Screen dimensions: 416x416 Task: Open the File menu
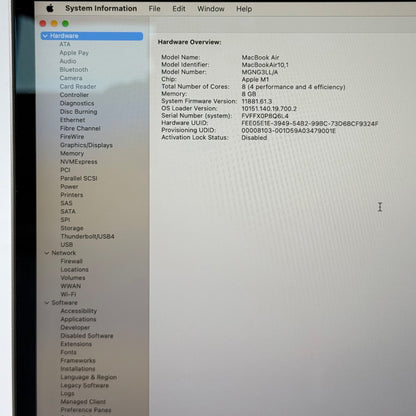coord(154,9)
